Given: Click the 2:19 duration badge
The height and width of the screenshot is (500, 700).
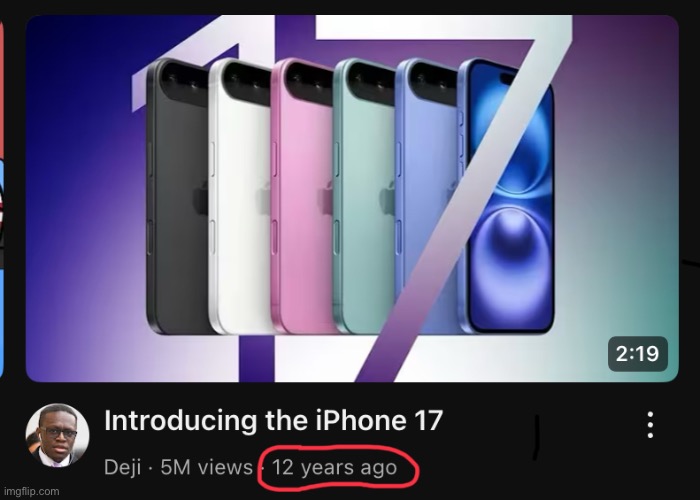Looking at the screenshot, I should click(x=638, y=354).
